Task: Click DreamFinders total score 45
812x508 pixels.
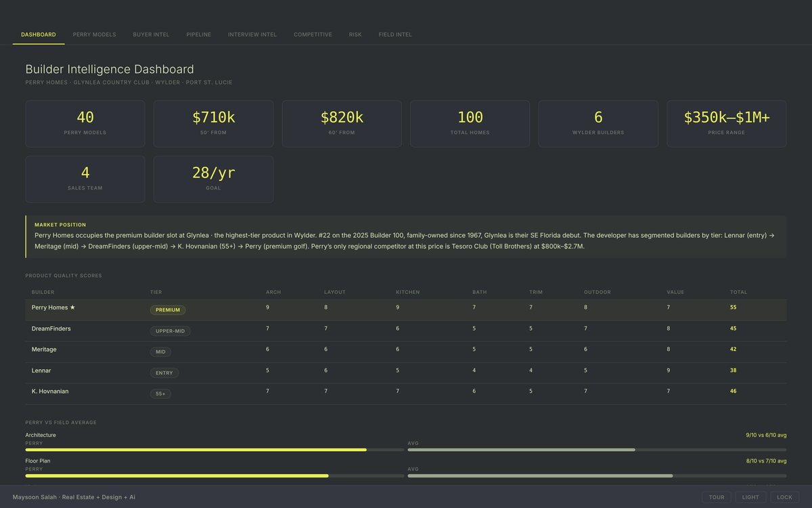Action: click(x=734, y=329)
